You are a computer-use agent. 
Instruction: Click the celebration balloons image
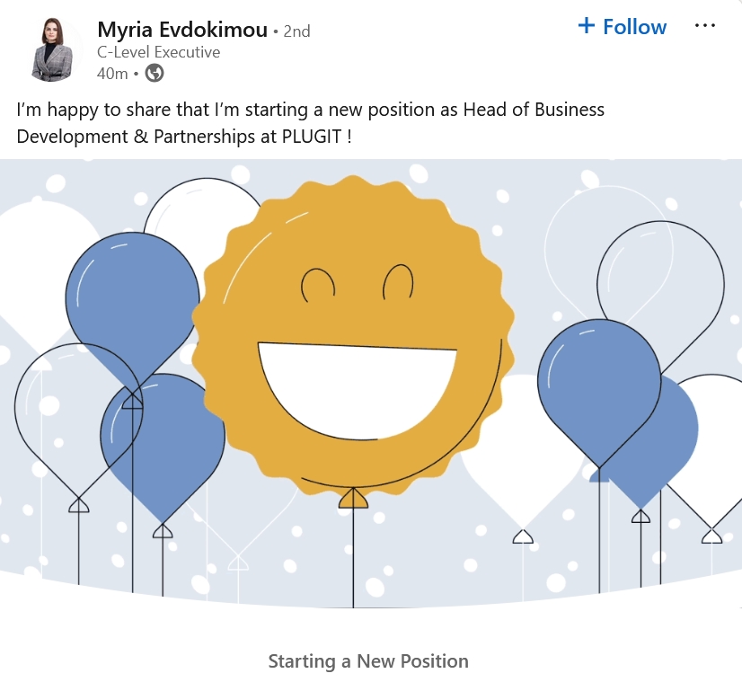click(x=371, y=386)
